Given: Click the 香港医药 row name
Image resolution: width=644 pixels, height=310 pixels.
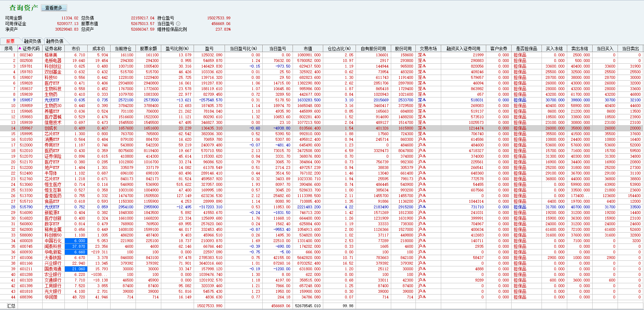Looking at the screenshot, I should coord(53,196).
